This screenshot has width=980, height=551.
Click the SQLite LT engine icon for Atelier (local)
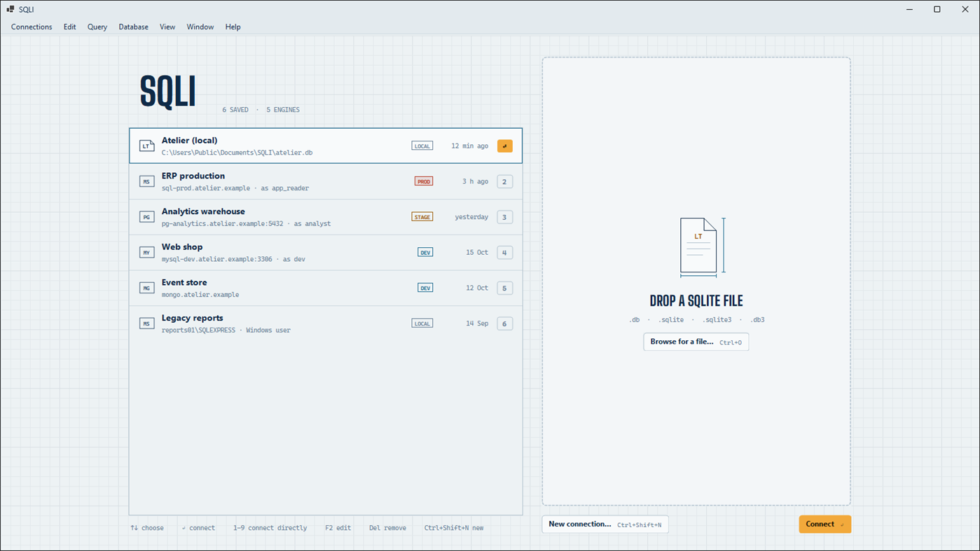pos(146,146)
